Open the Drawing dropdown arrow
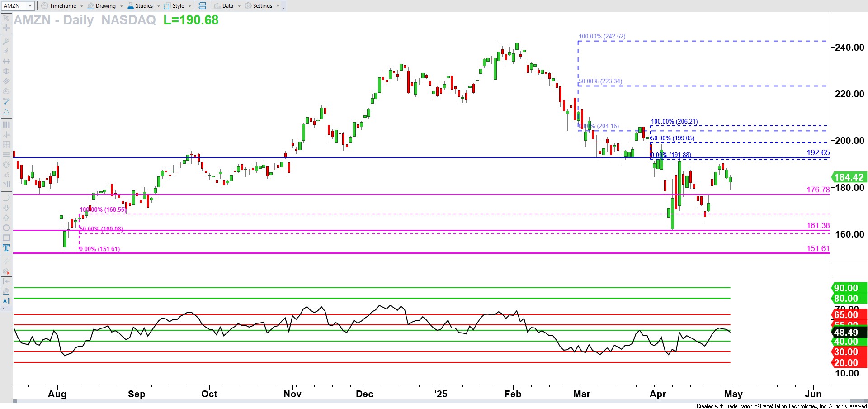 click(x=122, y=6)
